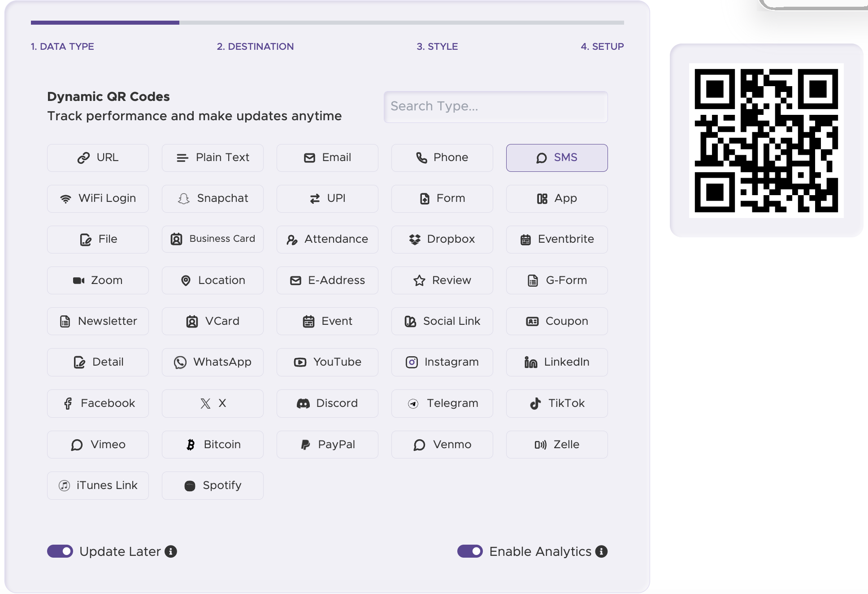Select the WhatsApp data type
This screenshot has height=594, width=868.
point(213,362)
